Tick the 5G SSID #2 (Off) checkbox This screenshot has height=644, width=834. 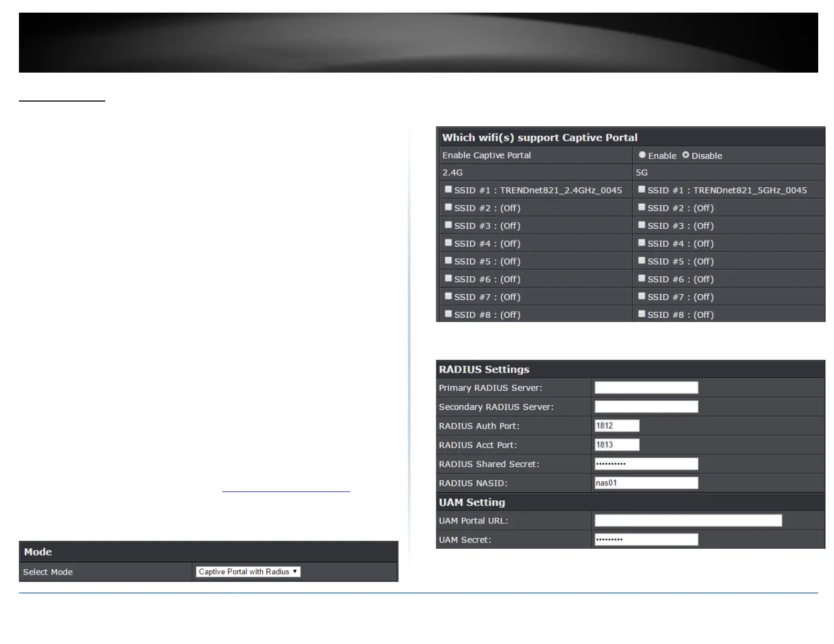[x=641, y=207]
